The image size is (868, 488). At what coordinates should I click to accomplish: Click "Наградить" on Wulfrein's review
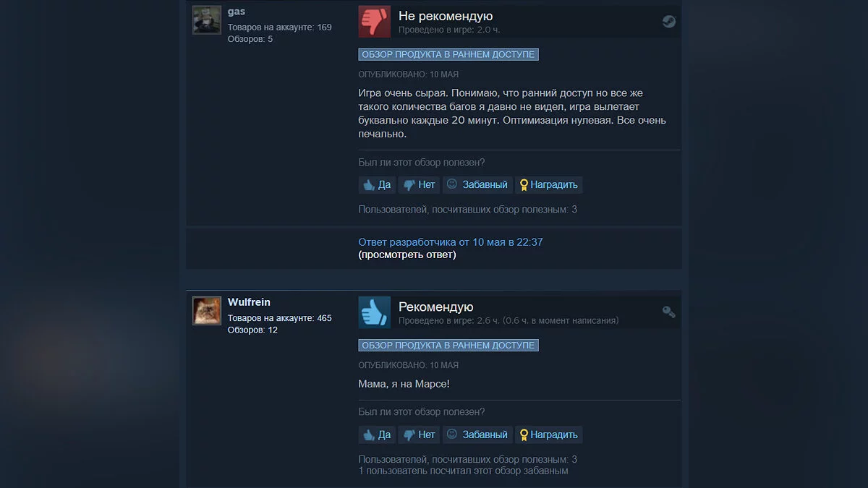549,435
